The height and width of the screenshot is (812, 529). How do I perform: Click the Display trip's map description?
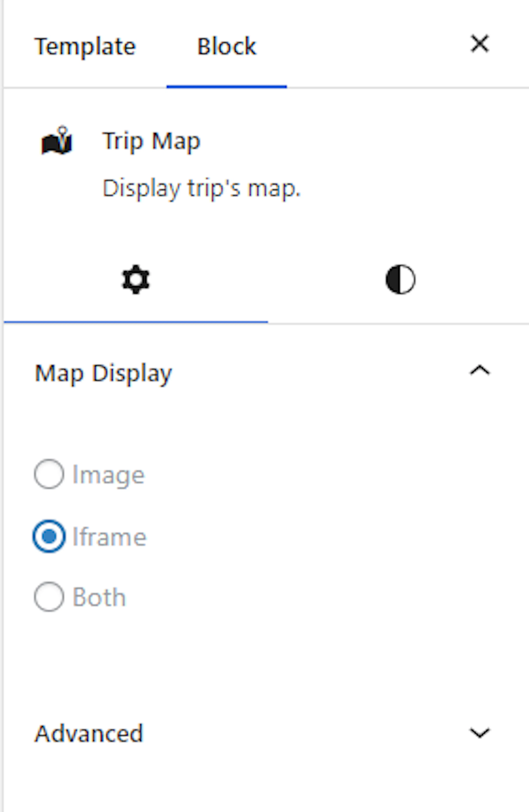[x=201, y=188]
